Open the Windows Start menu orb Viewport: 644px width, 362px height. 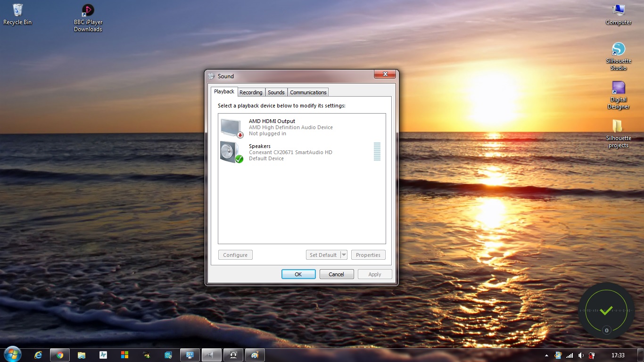(12, 354)
